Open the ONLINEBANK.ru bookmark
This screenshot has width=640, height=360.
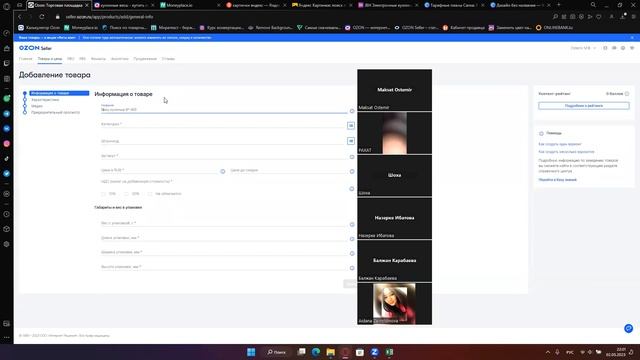click(x=554, y=28)
